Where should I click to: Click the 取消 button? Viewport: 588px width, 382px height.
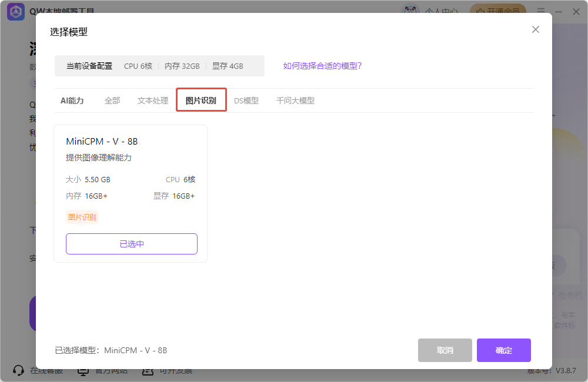click(445, 350)
